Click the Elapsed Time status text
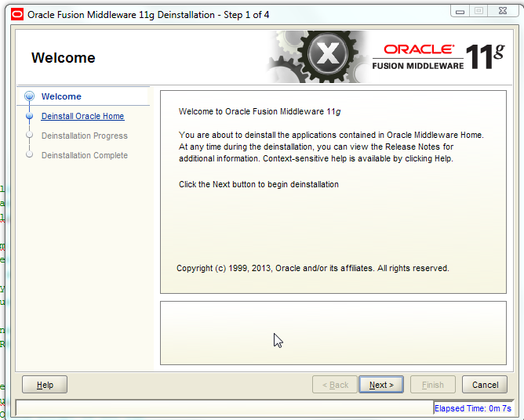The height and width of the screenshot is (420, 524). tap(472, 408)
